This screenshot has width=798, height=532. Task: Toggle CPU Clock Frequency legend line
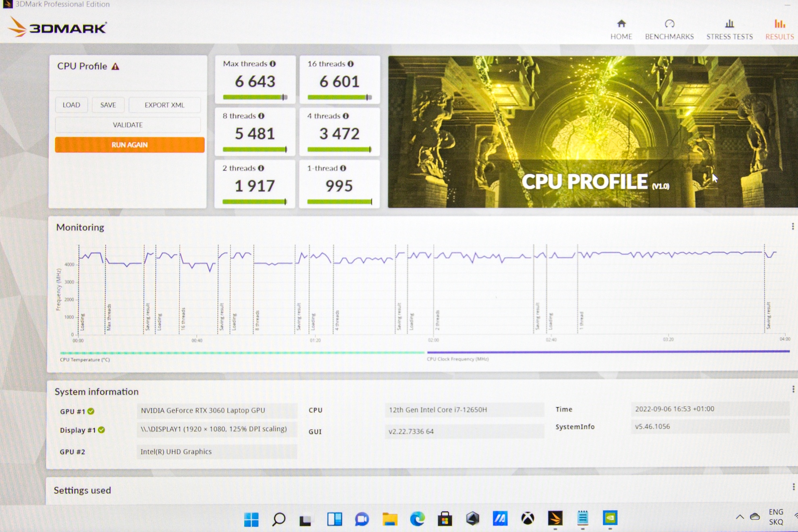coord(608,351)
